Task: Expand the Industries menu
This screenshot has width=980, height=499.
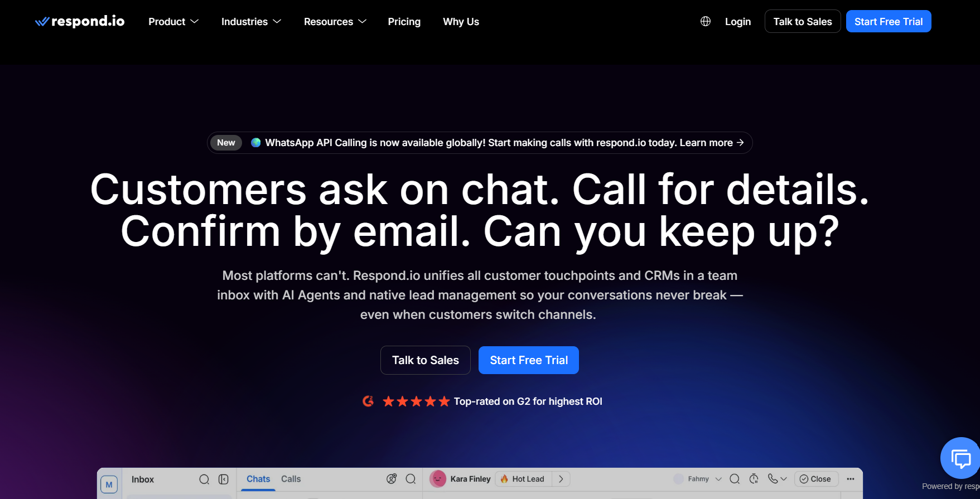Action: [x=251, y=22]
